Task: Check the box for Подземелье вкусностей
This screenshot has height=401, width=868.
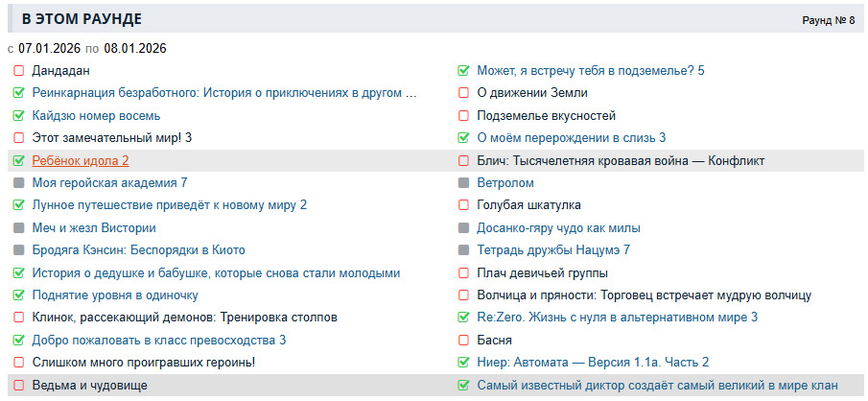Action: tap(464, 116)
